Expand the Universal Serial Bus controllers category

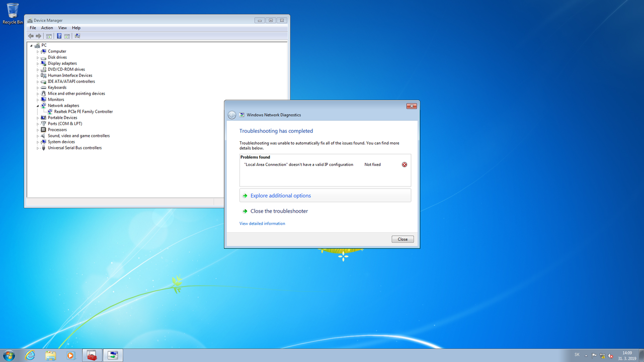click(38, 148)
